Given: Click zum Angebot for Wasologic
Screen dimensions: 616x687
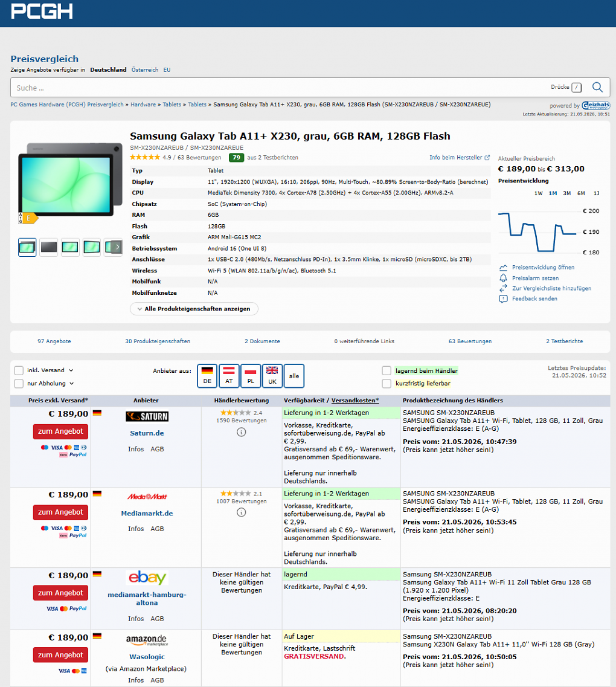Looking at the screenshot, I should (x=60, y=655).
